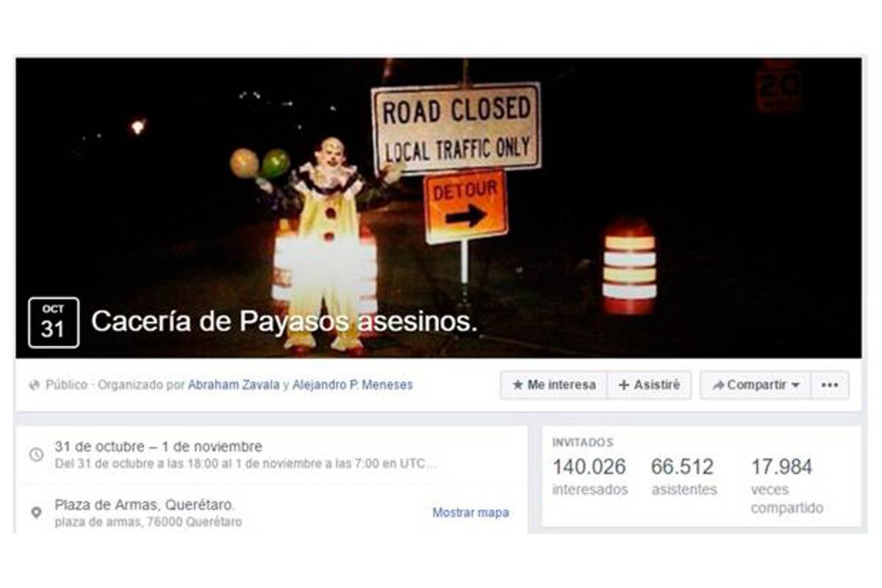Image resolution: width=882 pixels, height=588 pixels.
Task: Click the INVITADOS section header
Action: coord(582,442)
